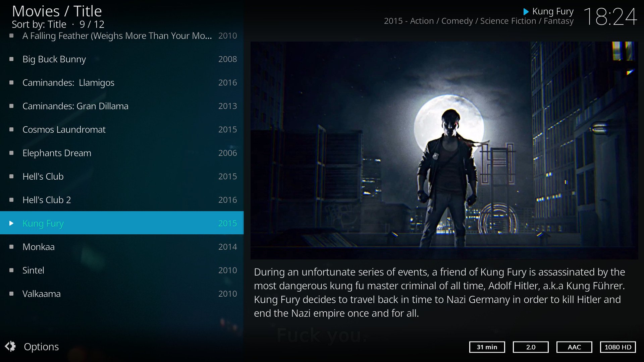Click year 2014 for Monkaa
644x362 pixels.
click(x=227, y=247)
